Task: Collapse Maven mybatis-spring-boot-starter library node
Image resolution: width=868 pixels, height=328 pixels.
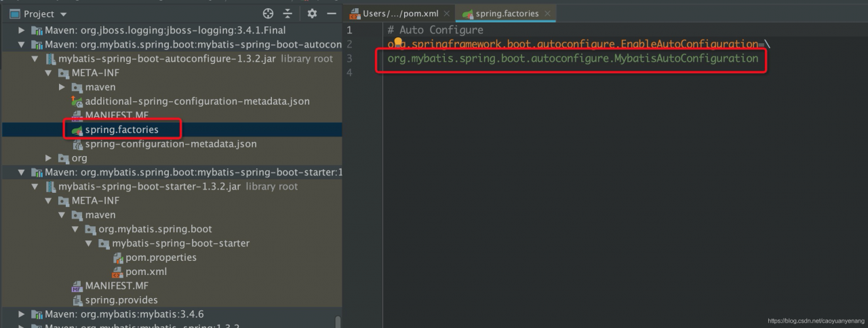Action: pos(22,172)
